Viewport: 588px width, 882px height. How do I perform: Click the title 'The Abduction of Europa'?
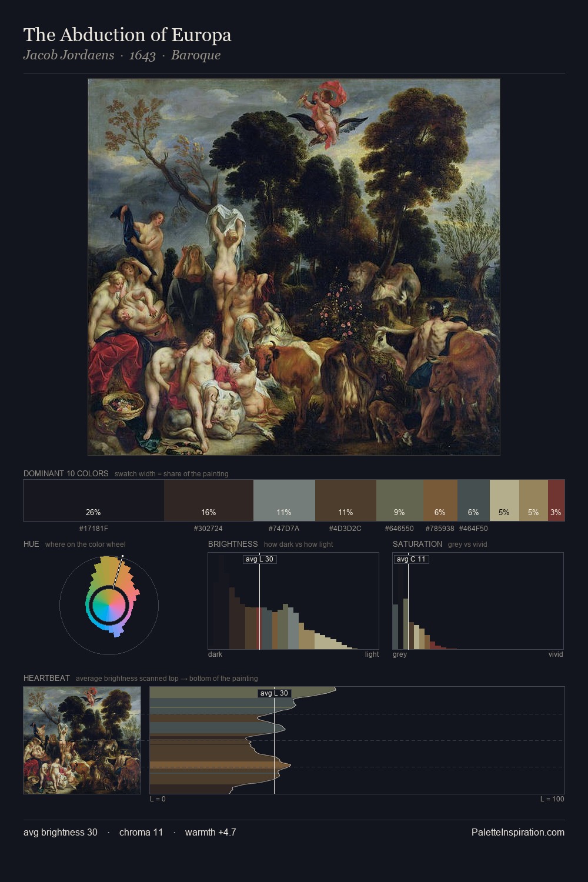[x=127, y=35]
